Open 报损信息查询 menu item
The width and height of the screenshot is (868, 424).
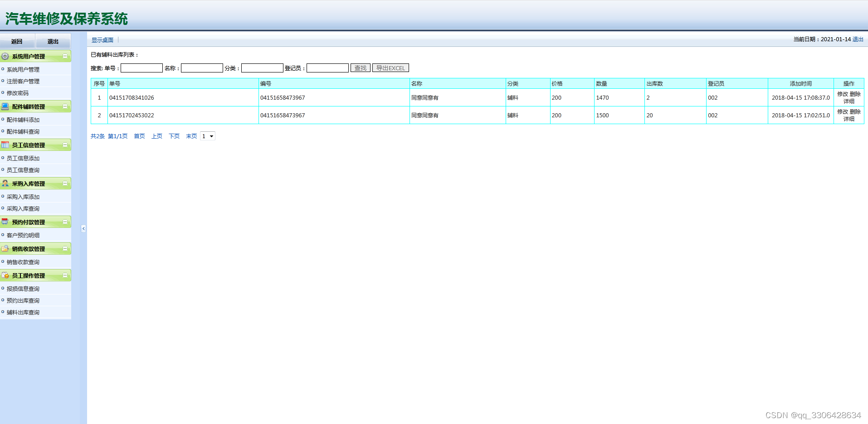[x=23, y=289]
